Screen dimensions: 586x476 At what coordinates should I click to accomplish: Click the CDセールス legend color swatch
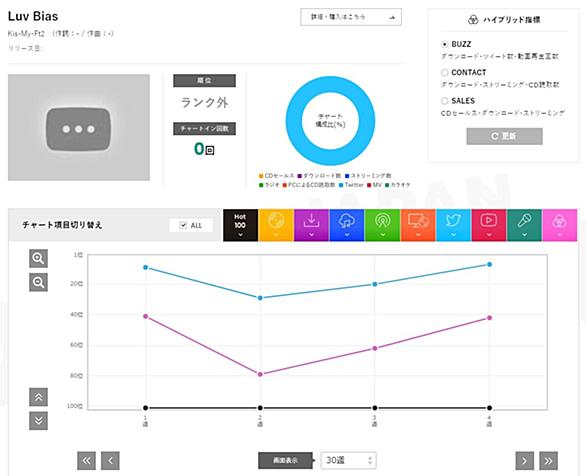(x=261, y=176)
